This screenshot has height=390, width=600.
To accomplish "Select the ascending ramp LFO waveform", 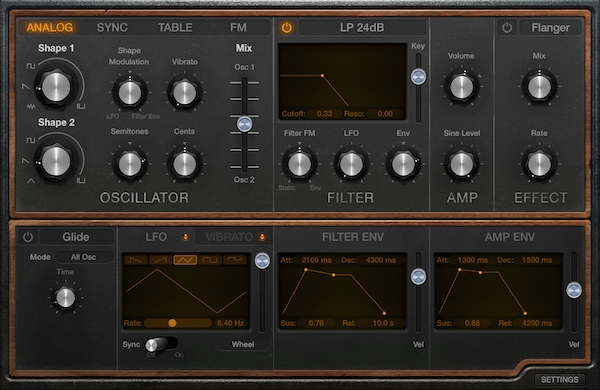I will pyautogui.click(x=160, y=260).
